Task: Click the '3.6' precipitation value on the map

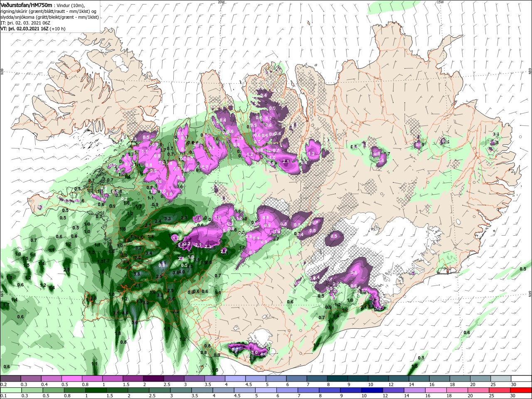Action: (x=175, y=272)
